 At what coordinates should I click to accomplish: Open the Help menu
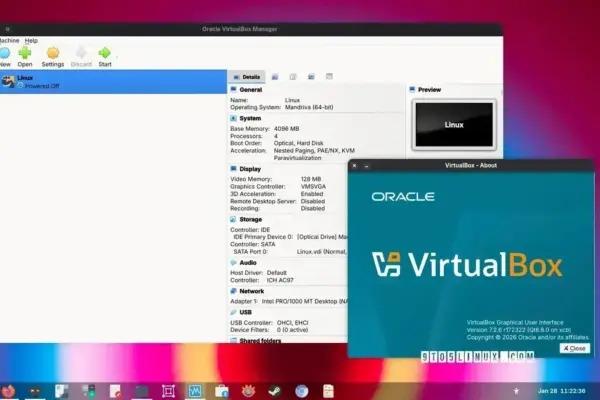[31, 41]
